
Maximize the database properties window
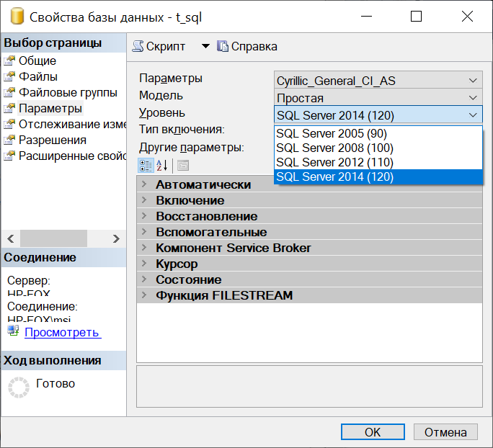coord(417,17)
